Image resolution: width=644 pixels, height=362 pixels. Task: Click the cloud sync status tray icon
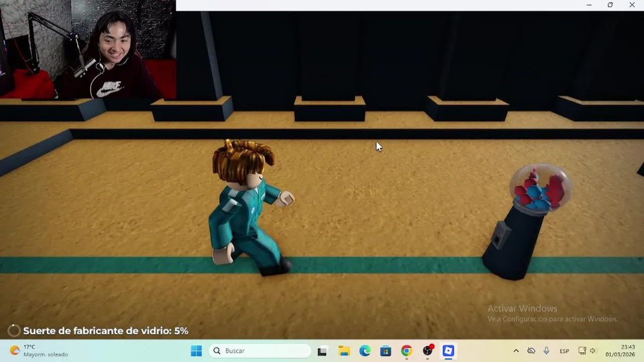[531, 351]
